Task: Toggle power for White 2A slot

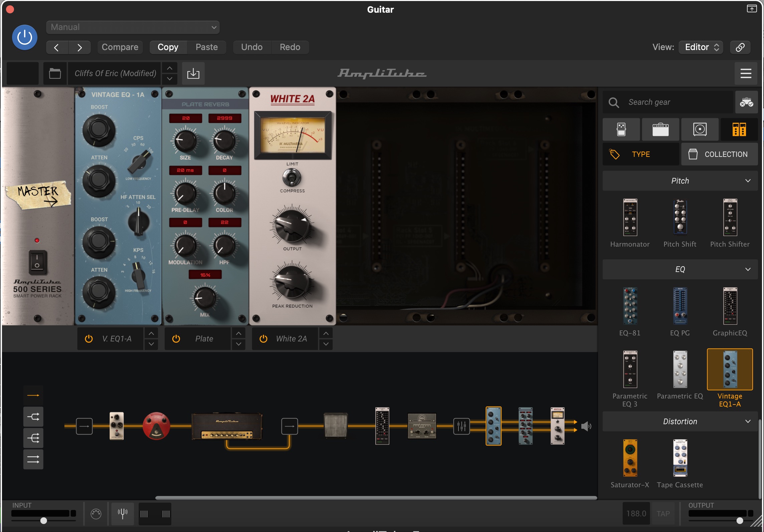Action: coord(263,339)
